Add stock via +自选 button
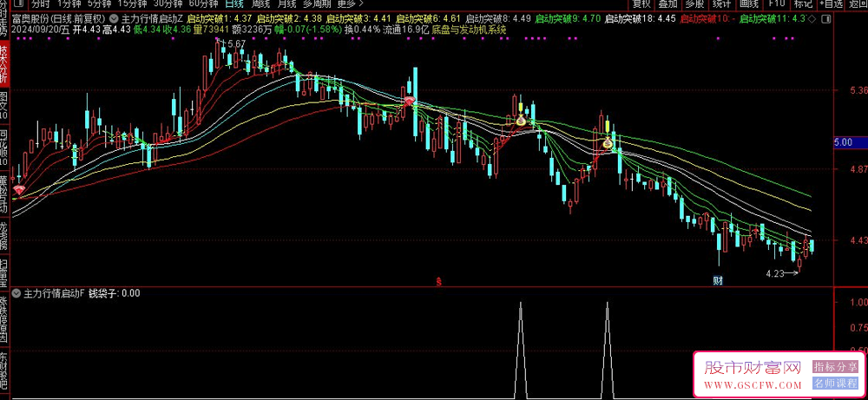Image resolution: width=868 pixels, height=400 pixels. pyautogui.click(x=831, y=3)
